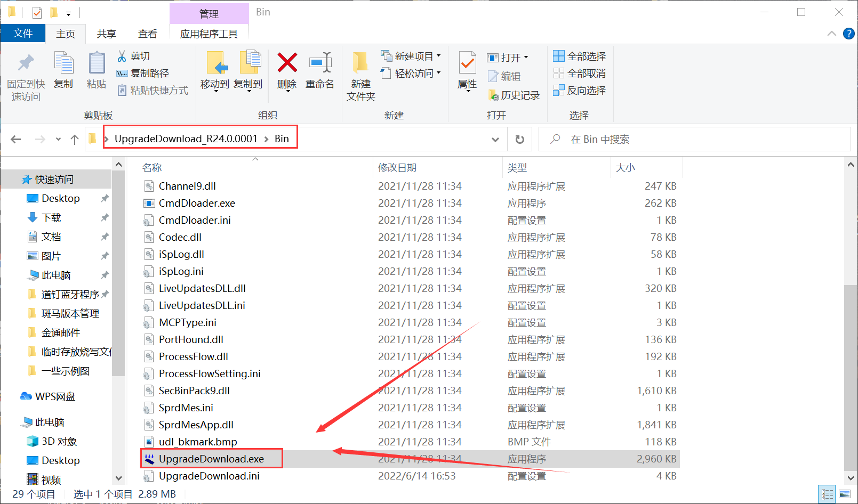Click the properties checkmark in title bar
The height and width of the screenshot is (504, 858).
pyautogui.click(x=37, y=12)
